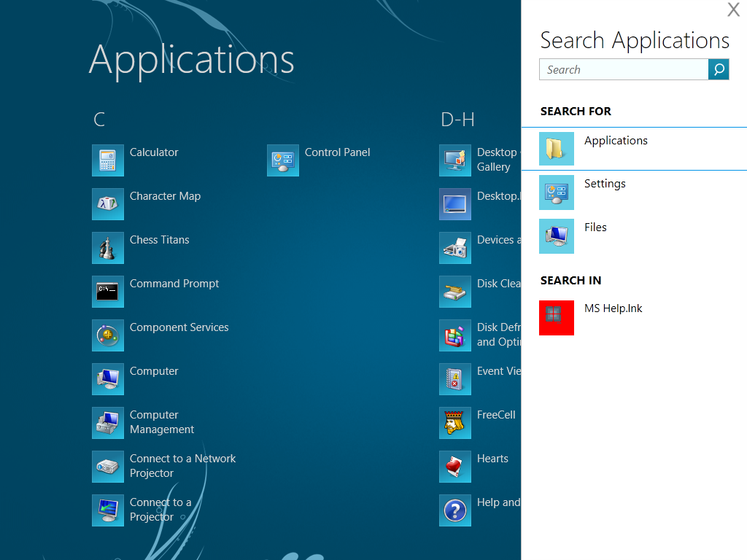
Task: Open the Calculator app icon
Action: (108, 160)
